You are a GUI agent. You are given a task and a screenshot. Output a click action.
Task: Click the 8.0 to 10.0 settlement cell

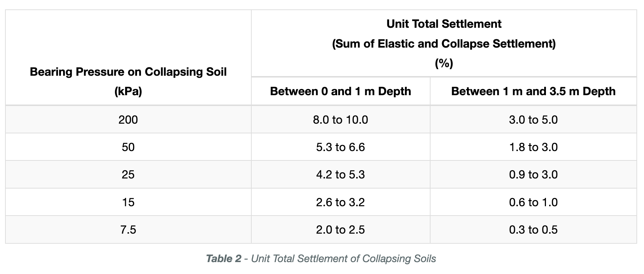(340, 119)
